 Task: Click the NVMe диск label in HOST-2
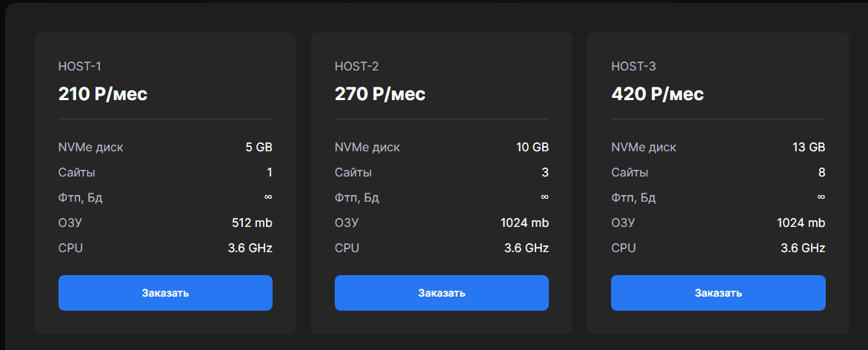click(x=367, y=147)
